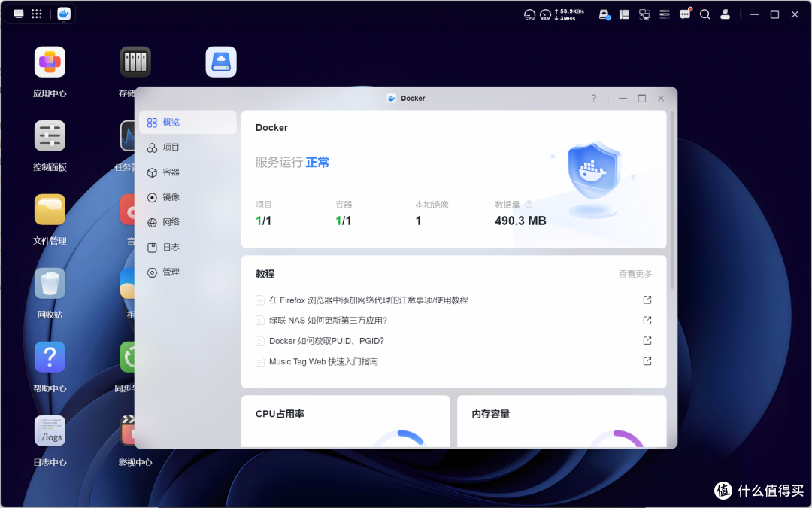
Task: Click the 本地镜像 count 1
Action: [x=418, y=221]
